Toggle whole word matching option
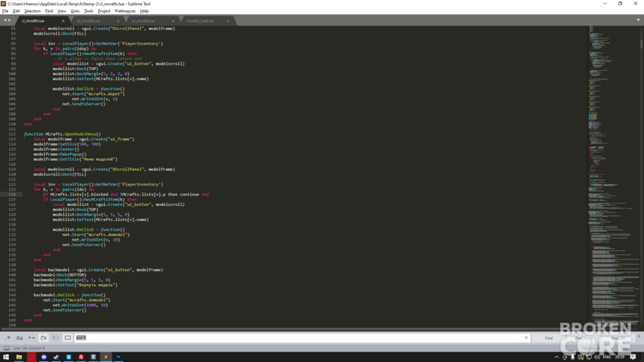Viewport: 644px width, 362px height. pyautogui.click(x=31, y=338)
